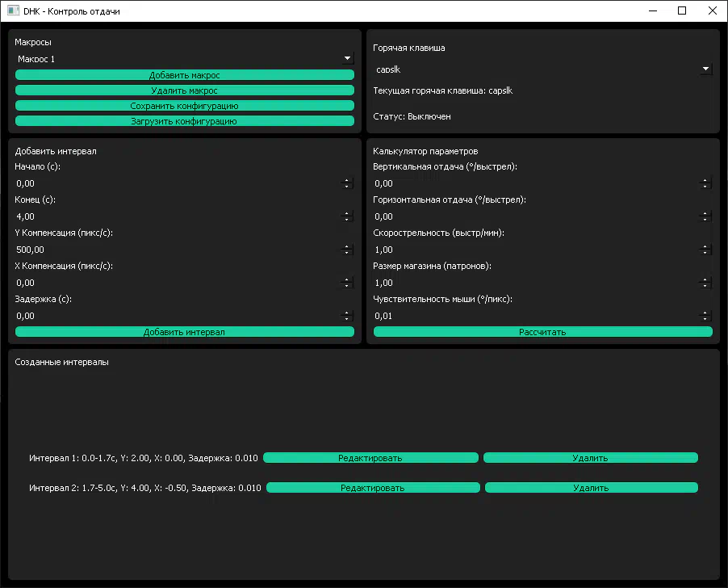Click Загрузить конфигурацию button
Image resolution: width=728 pixels, height=588 pixels.
pyautogui.click(x=184, y=121)
